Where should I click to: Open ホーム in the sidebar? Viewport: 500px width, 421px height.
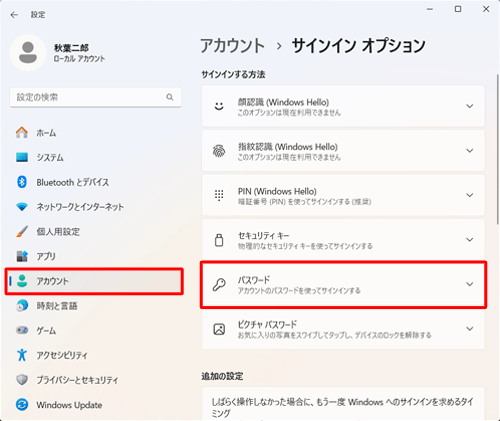[46, 133]
